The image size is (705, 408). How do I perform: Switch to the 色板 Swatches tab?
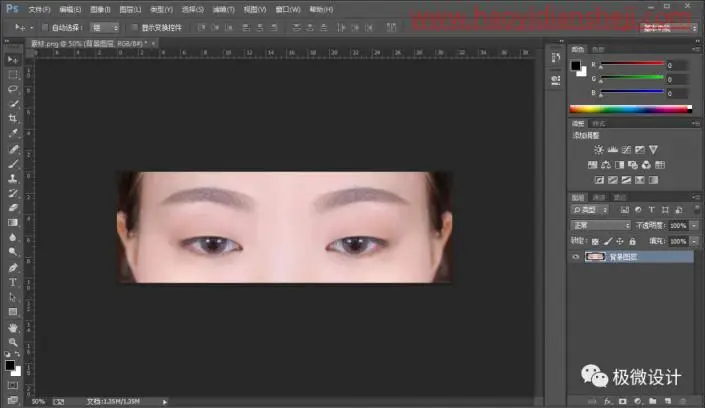(598, 49)
